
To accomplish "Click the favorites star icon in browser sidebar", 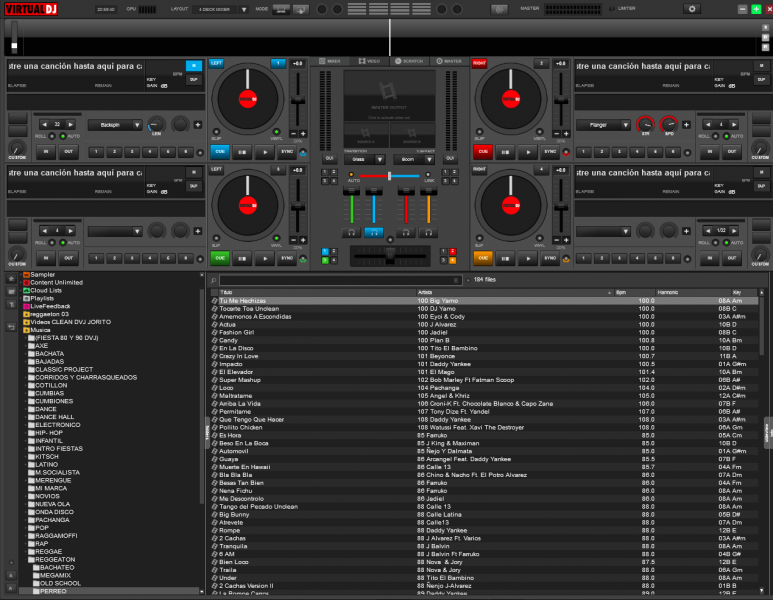I will pos(11,279).
